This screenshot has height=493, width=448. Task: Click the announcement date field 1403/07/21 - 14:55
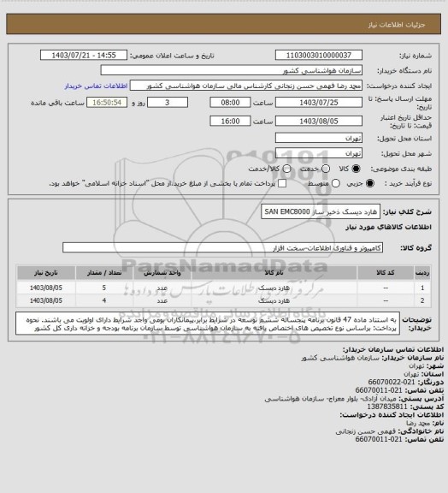click(x=84, y=55)
